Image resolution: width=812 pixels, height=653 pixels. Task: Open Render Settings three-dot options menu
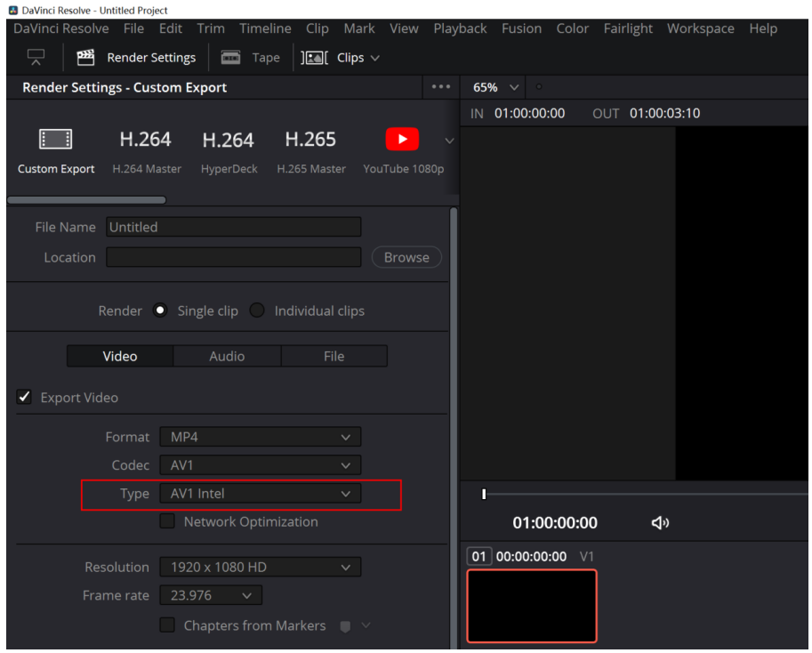point(441,87)
